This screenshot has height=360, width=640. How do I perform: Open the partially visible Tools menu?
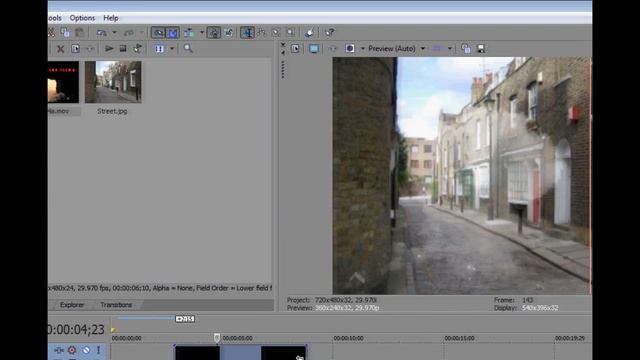point(55,18)
